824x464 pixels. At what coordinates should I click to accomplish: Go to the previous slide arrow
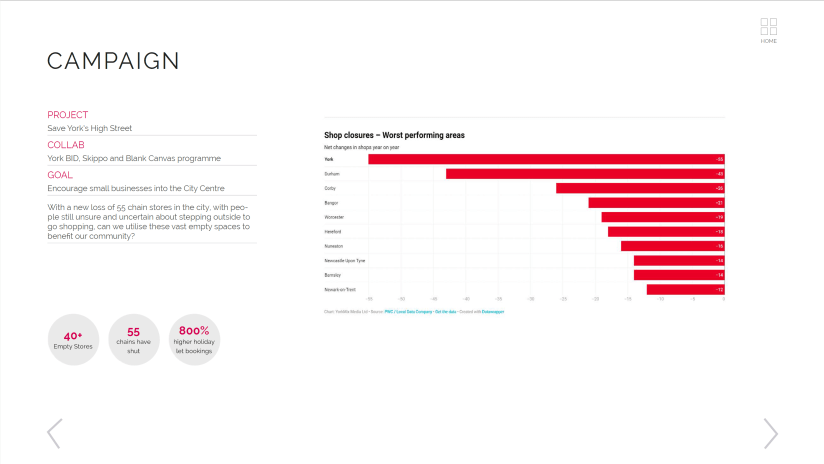54,433
